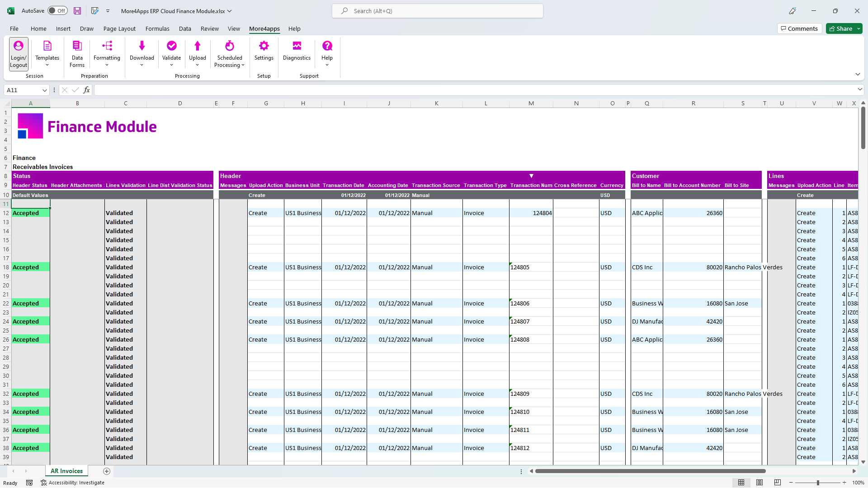Adjust the zoom slider handle
Image resolution: width=868 pixels, height=488 pixels.
point(818,483)
